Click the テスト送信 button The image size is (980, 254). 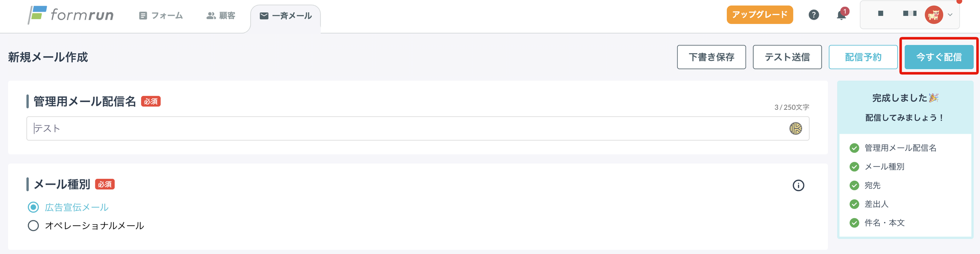click(787, 57)
